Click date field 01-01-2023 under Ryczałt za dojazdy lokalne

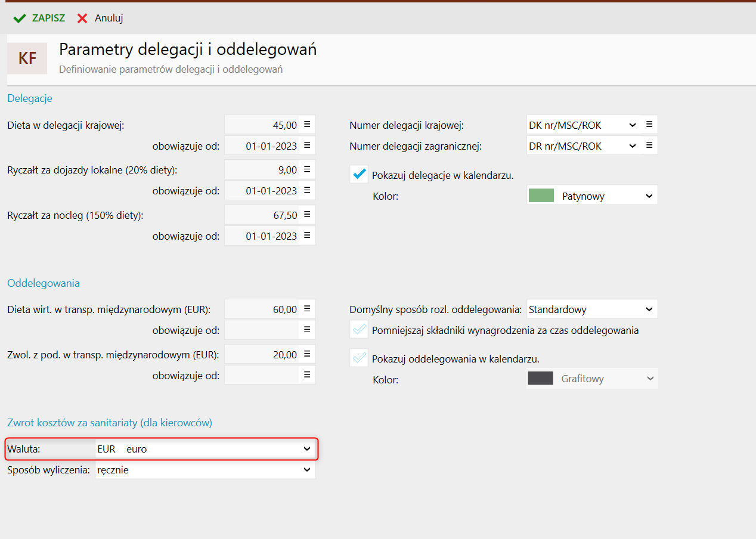pyautogui.click(x=262, y=191)
